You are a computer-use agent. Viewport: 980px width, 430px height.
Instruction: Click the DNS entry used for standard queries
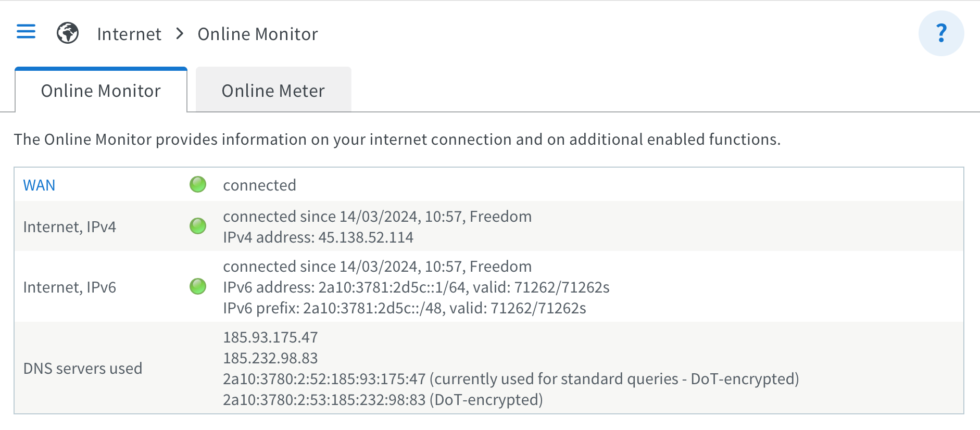coord(510,379)
